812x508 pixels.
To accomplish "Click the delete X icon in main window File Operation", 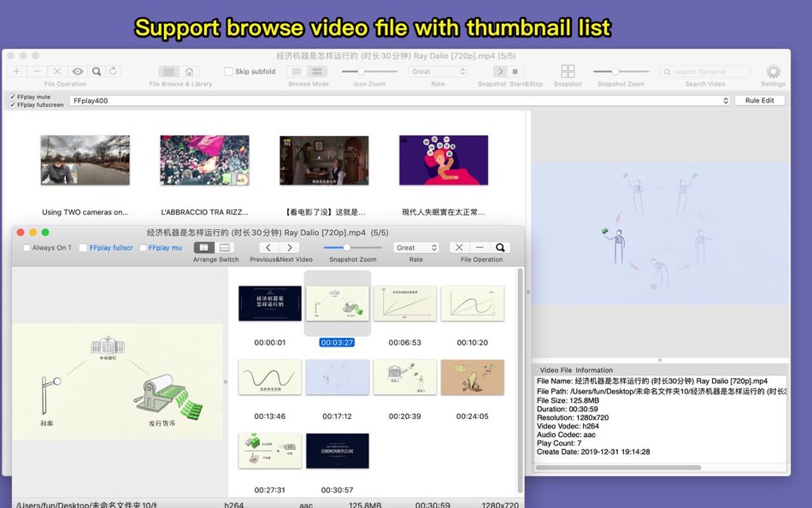I will [x=57, y=71].
